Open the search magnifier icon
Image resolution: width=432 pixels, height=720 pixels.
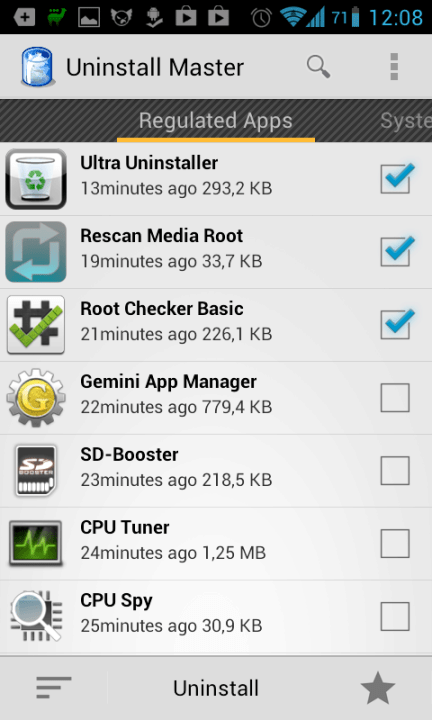tap(319, 67)
